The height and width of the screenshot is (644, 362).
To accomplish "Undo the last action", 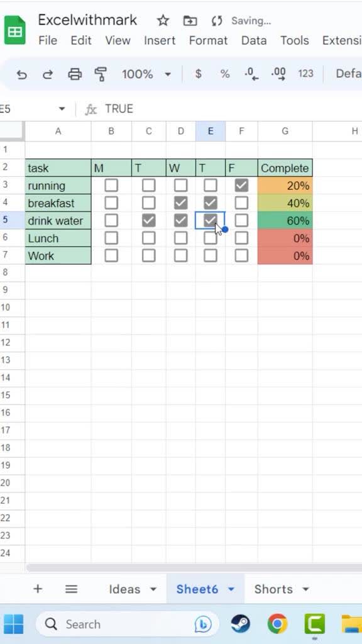I will pos(22,74).
